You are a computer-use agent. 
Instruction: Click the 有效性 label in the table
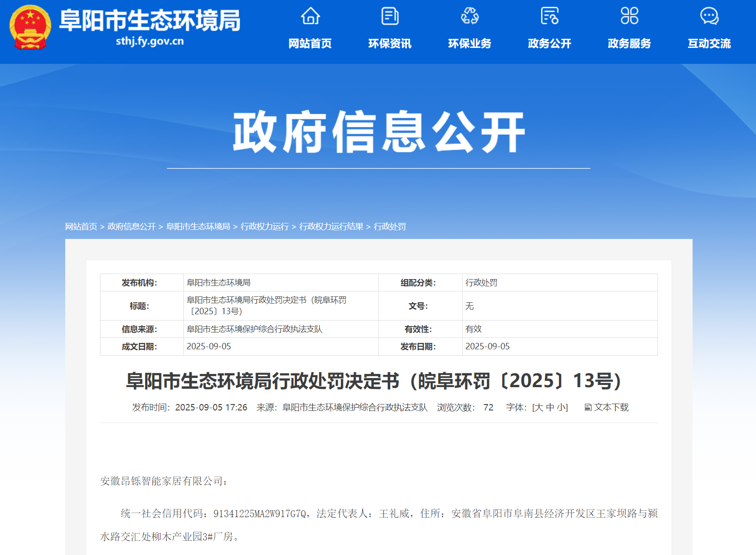pos(418,329)
